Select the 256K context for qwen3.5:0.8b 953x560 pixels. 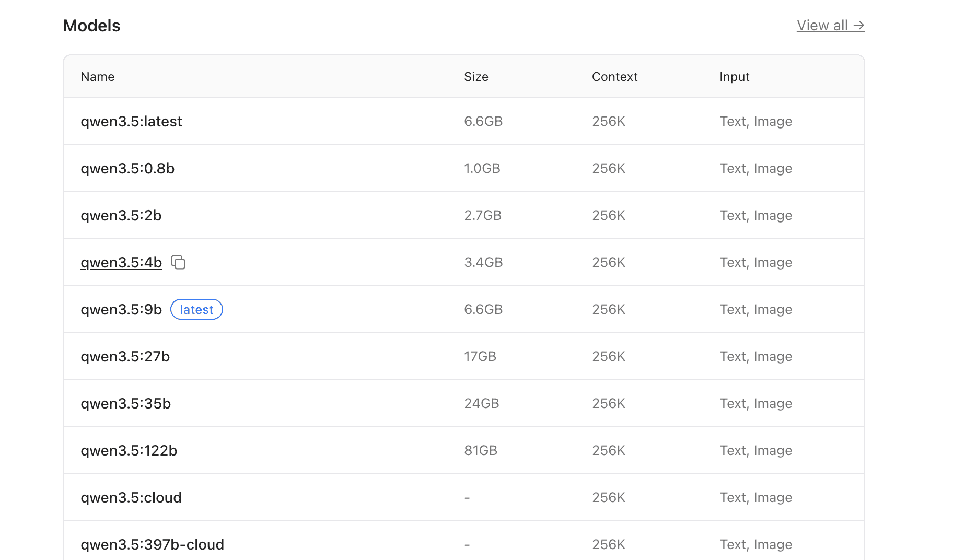click(x=609, y=168)
